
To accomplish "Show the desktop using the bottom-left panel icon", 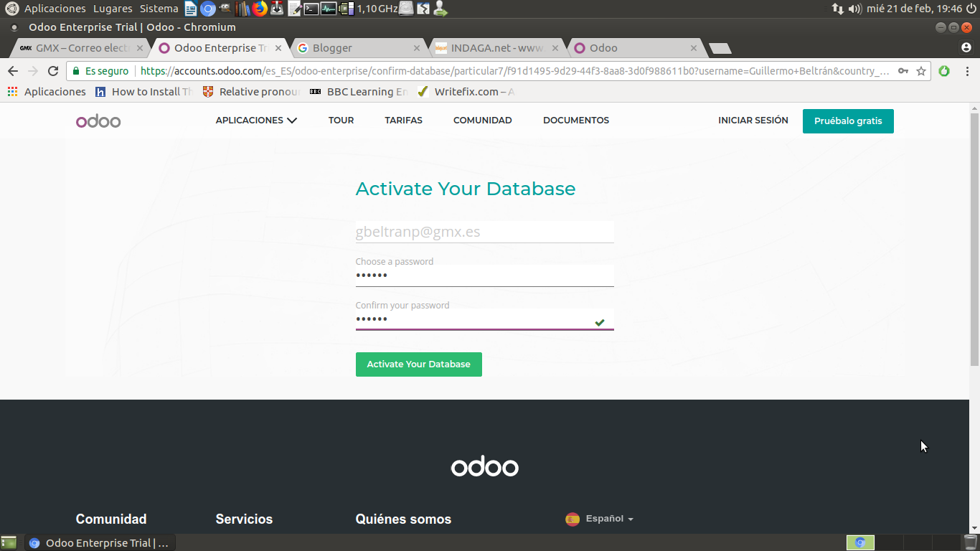I will click(9, 542).
